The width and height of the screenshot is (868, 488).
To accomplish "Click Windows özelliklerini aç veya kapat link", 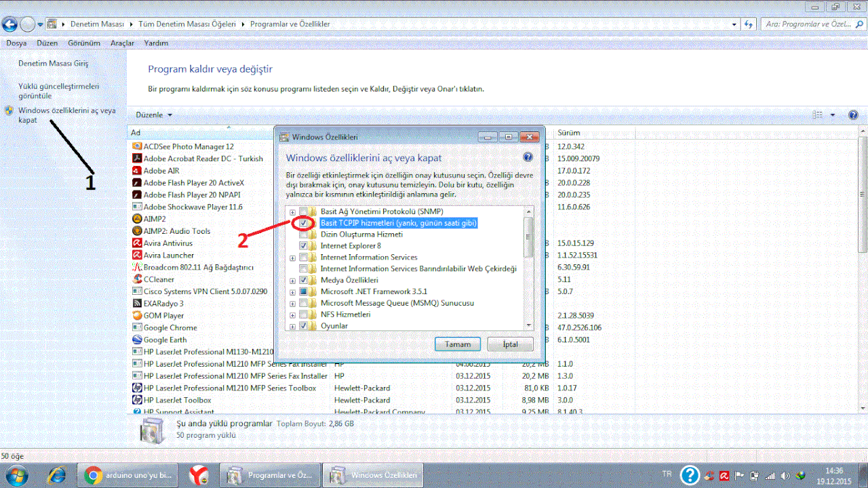I will (67, 115).
